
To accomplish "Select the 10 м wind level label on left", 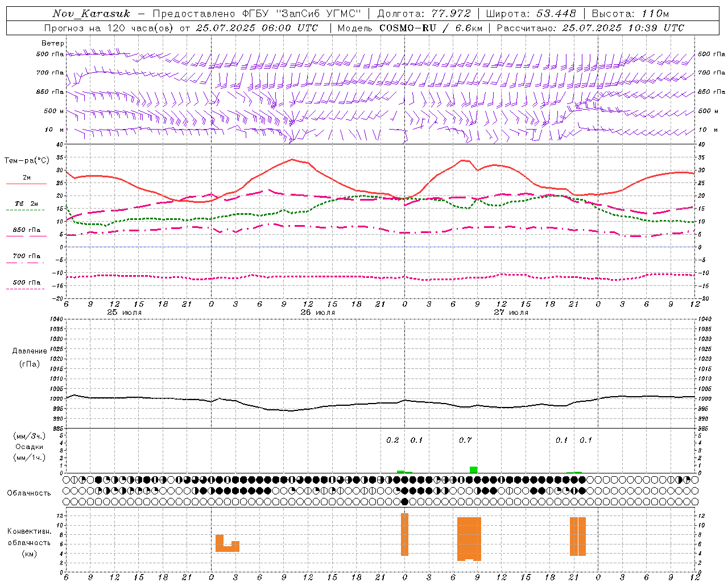I will point(55,130).
